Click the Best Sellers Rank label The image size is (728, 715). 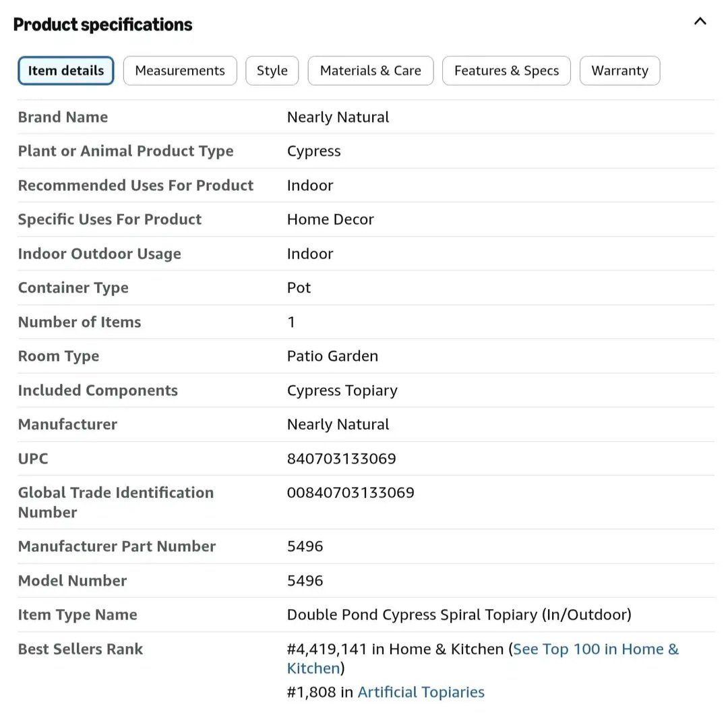[x=80, y=650]
